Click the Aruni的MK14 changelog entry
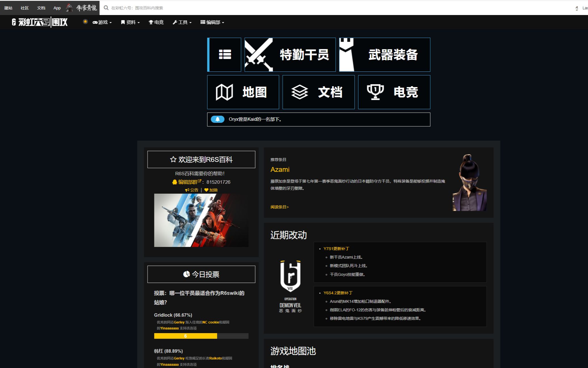588x368 pixels. tap(361, 301)
